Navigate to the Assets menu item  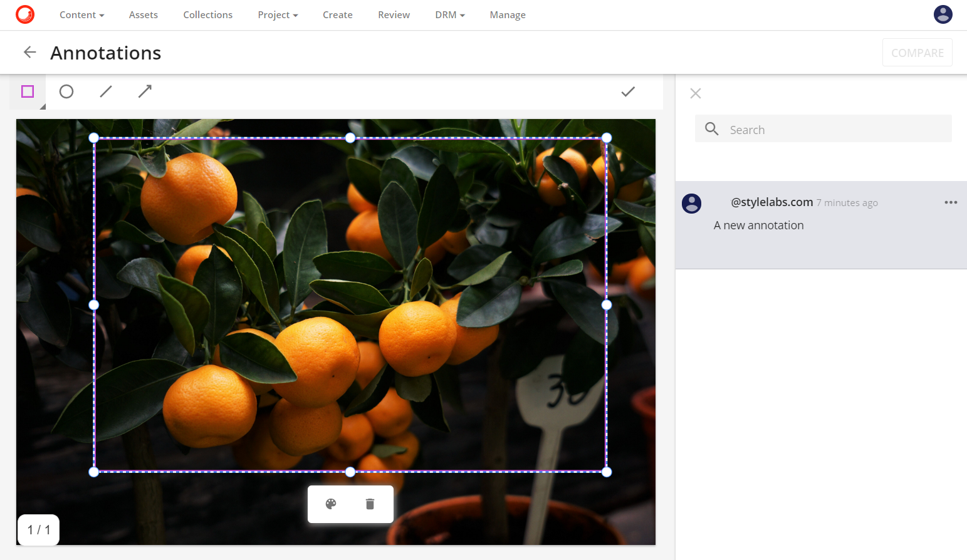pyautogui.click(x=143, y=14)
